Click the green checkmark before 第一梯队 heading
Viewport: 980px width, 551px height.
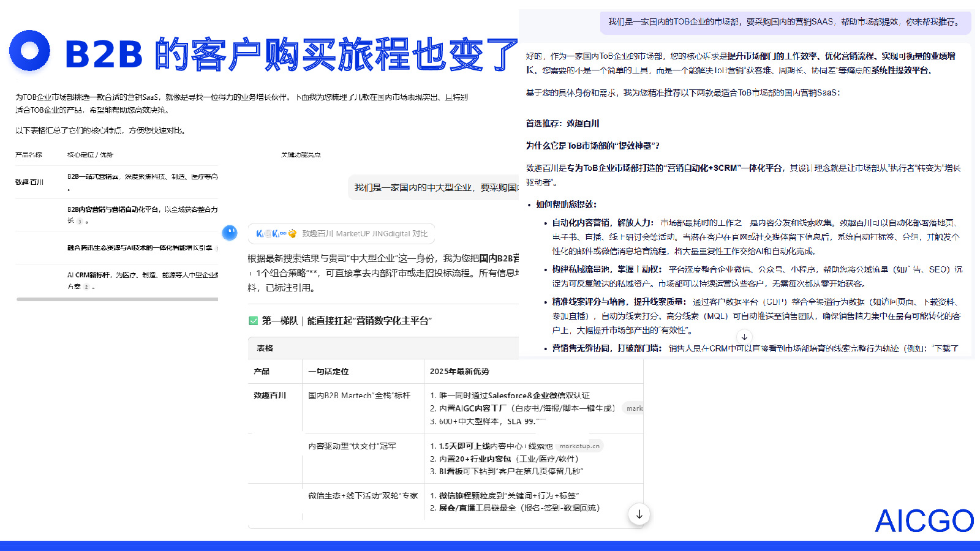pos(254,321)
